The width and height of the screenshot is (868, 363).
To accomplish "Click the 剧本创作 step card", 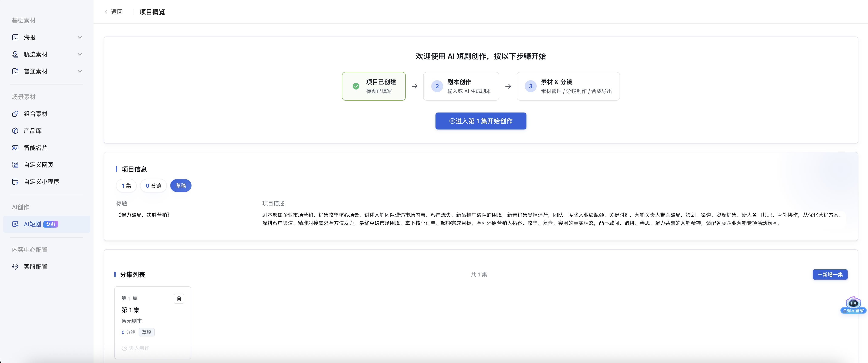I will click(x=461, y=86).
